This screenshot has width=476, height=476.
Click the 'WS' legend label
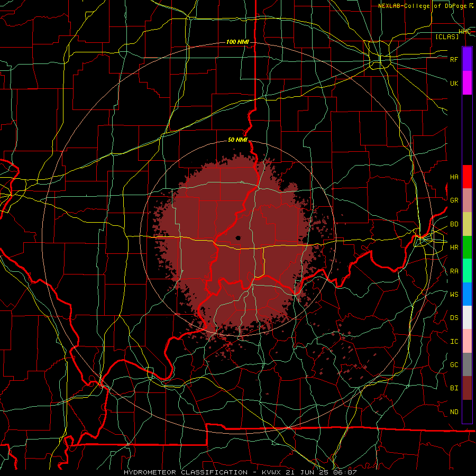click(x=454, y=295)
